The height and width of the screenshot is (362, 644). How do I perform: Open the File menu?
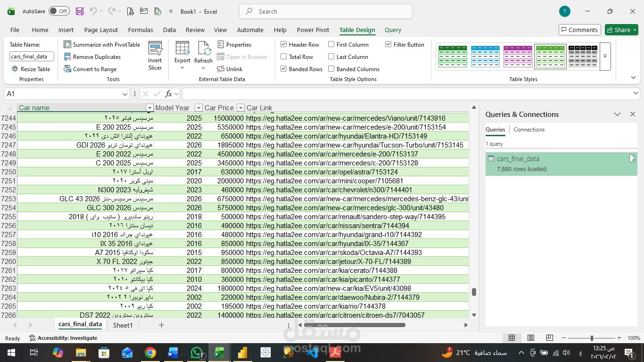pos(15,30)
